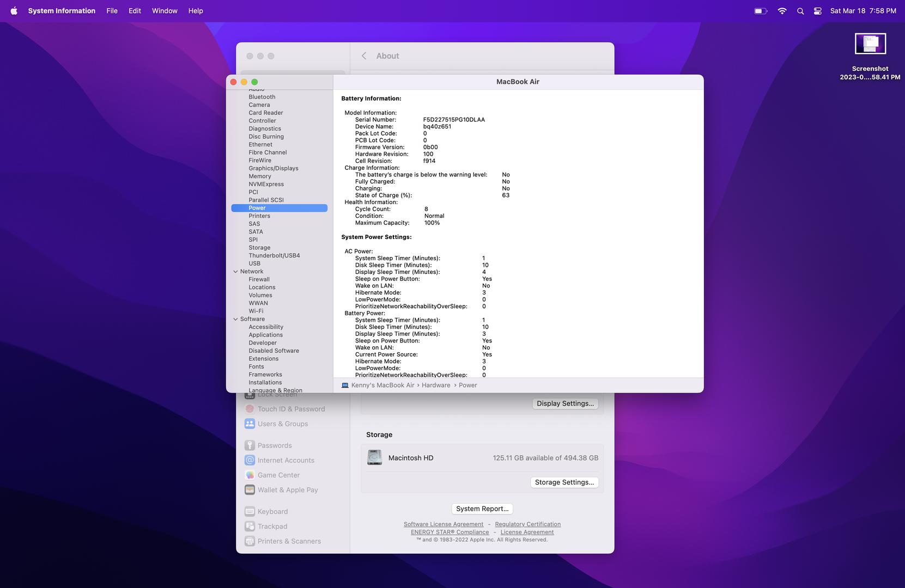Open the Screenshot file on desktop

coord(870,44)
